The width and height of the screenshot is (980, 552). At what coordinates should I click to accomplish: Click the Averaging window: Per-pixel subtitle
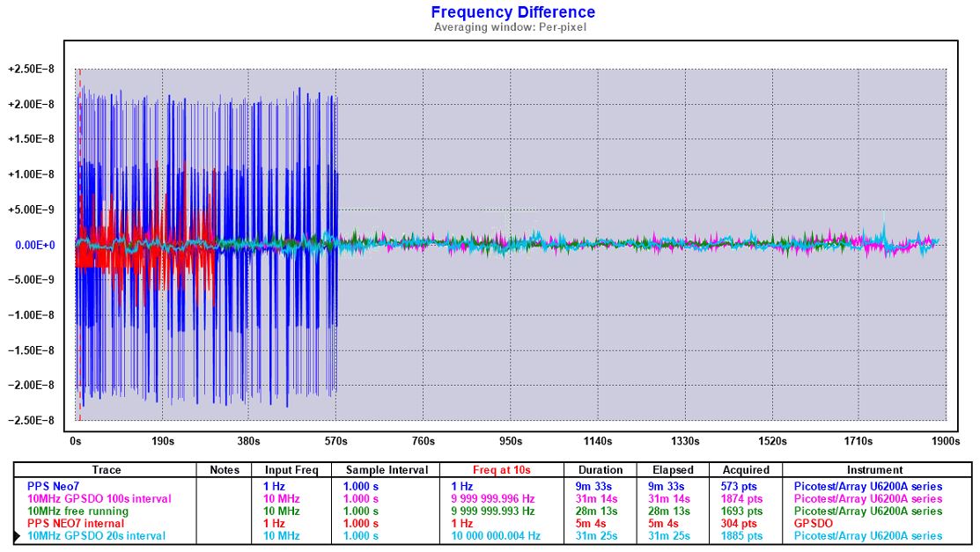pos(510,27)
